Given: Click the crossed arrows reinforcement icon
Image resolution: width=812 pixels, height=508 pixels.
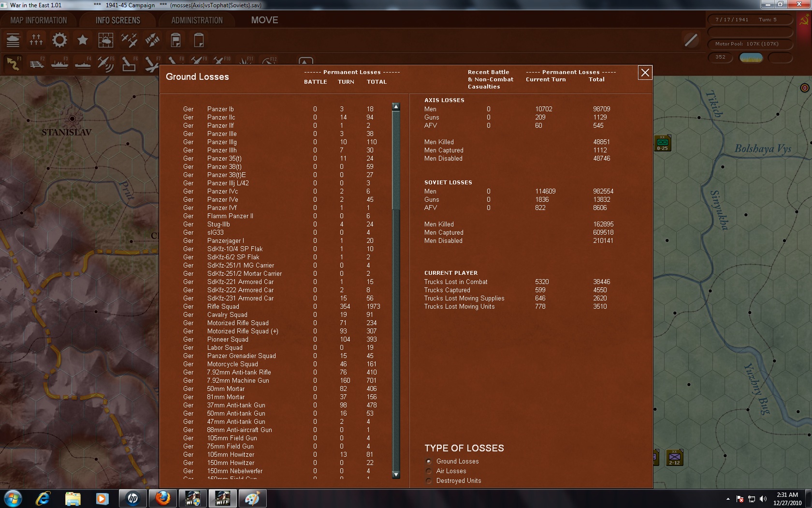Looking at the screenshot, I should point(152,40).
